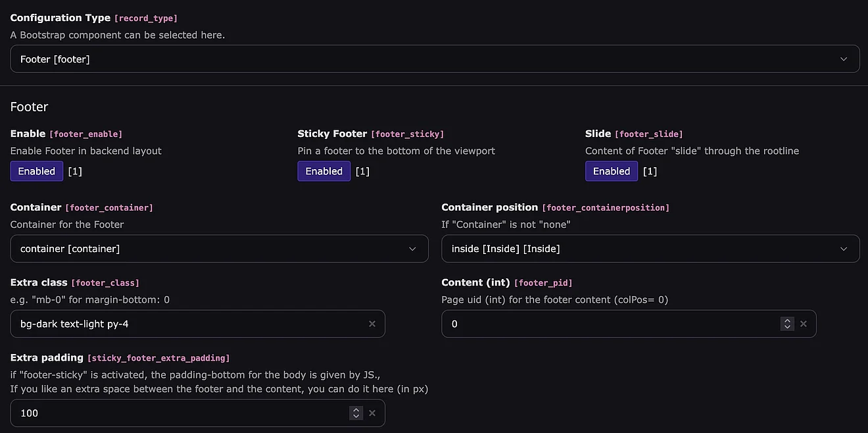Image resolution: width=868 pixels, height=433 pixels.
Task: Open the Container position dropdown
Action: [650, 249]
